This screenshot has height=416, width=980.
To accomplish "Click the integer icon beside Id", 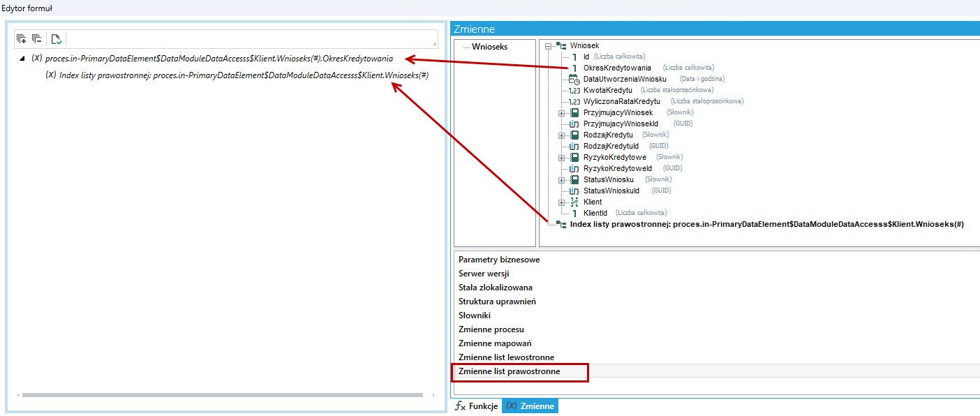I will click(x=574, y=57).
